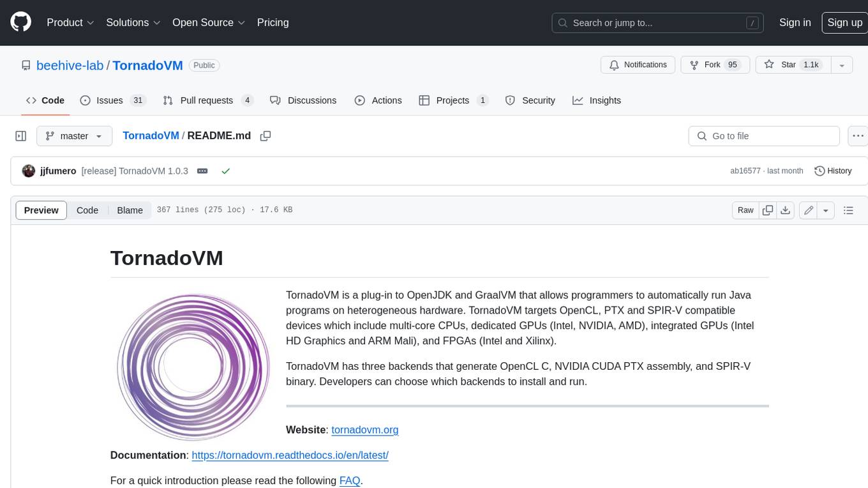The height and width of the screenshot is (488, 868).
Task: Open the readthedocs documentation link
Action: pos(290,455)
